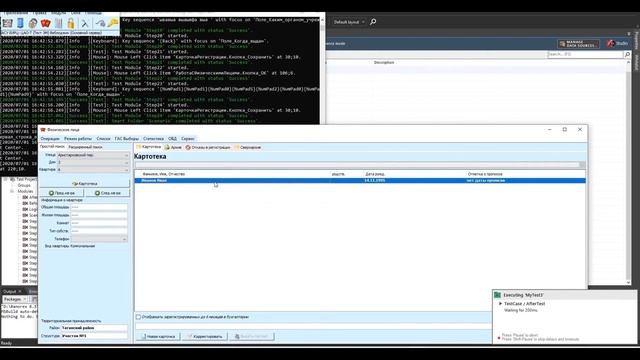Go to previous apartment with Пред. кв-ра

62,193
